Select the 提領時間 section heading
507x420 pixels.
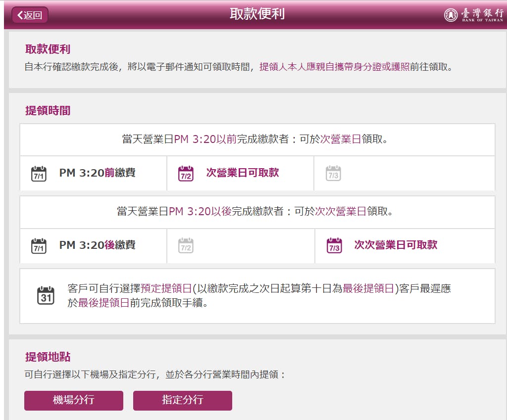coord(48,111)
